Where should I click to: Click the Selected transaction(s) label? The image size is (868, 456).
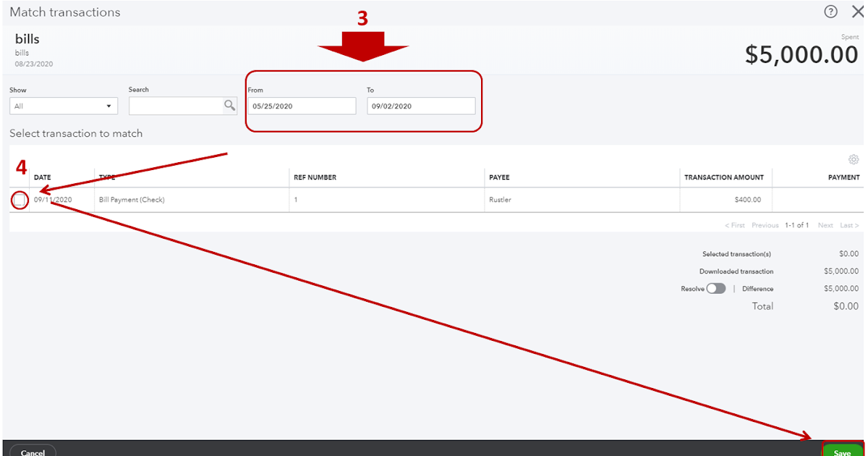pyautogui.click(x=736, y=254)
